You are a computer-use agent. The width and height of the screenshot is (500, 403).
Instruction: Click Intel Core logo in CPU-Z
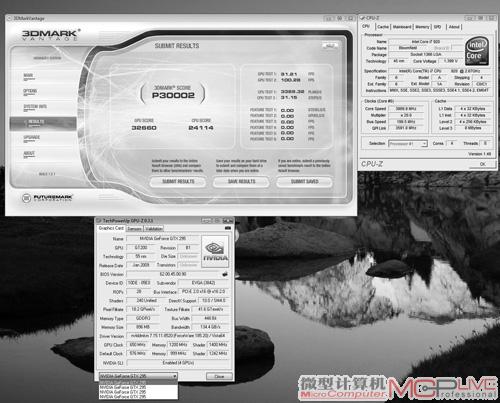[x=477, y=51]
